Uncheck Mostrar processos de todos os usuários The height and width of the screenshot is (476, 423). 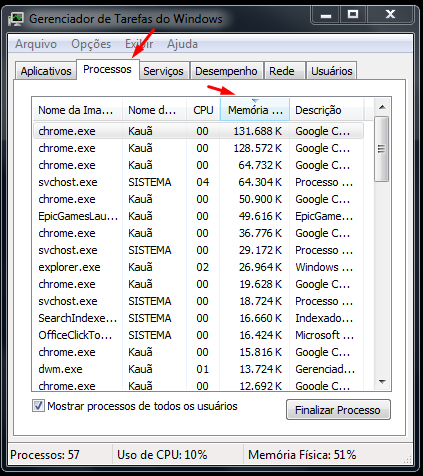pyautogui.click(x=38, y=406)
